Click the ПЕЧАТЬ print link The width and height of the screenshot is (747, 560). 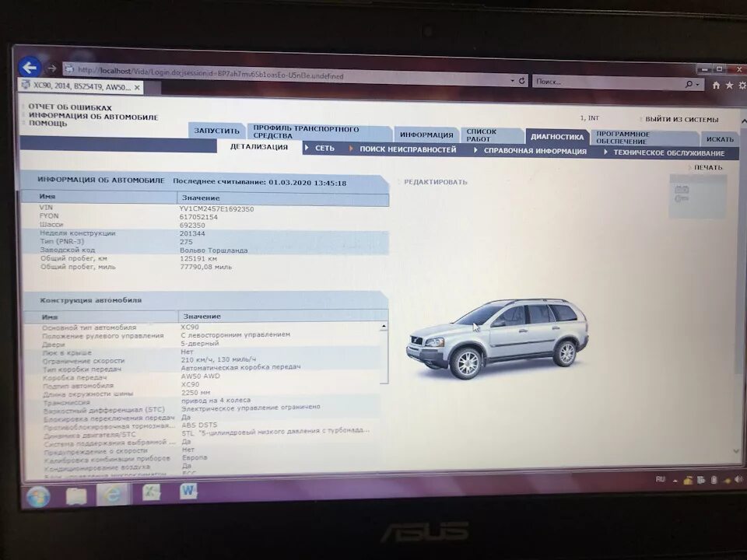[x=708, y=167]
